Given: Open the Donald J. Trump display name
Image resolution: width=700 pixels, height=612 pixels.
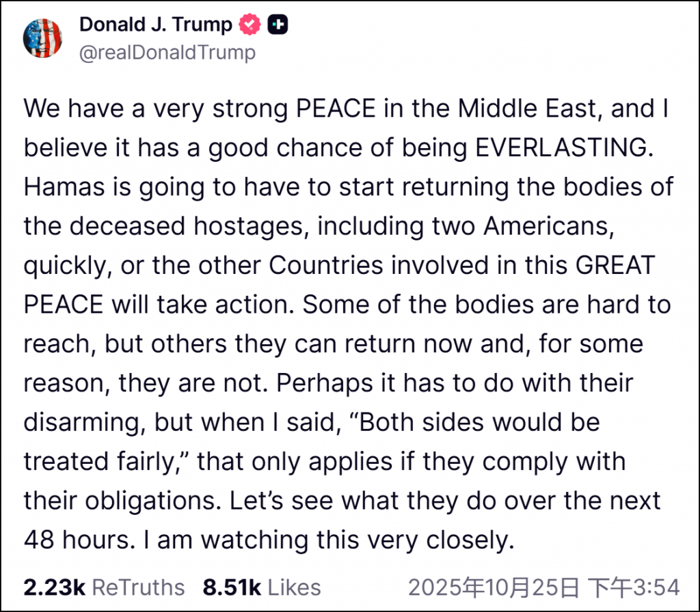Looking at the screenshot, I should pos(156,25).
